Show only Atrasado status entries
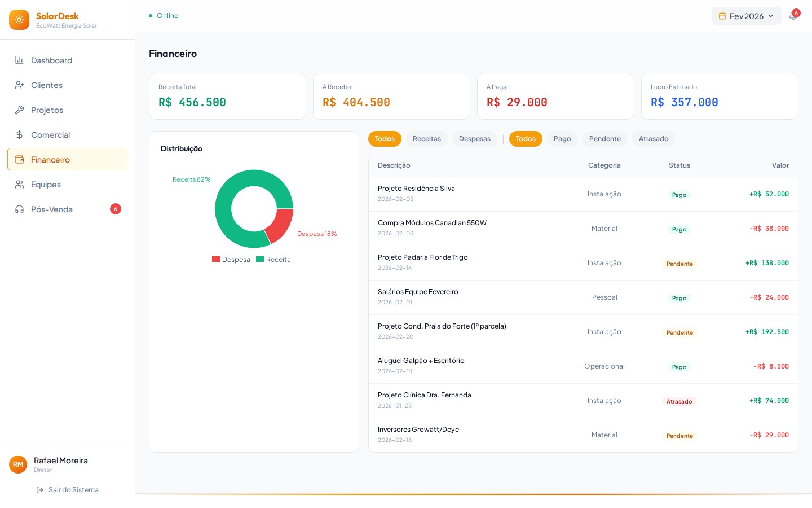 (x=653, y=139)
